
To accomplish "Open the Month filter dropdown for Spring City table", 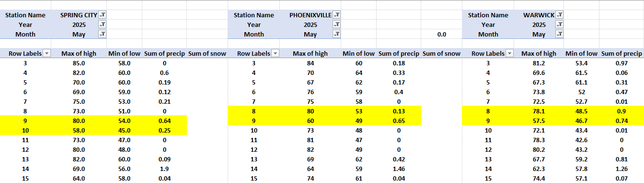I will coord(103,34).
